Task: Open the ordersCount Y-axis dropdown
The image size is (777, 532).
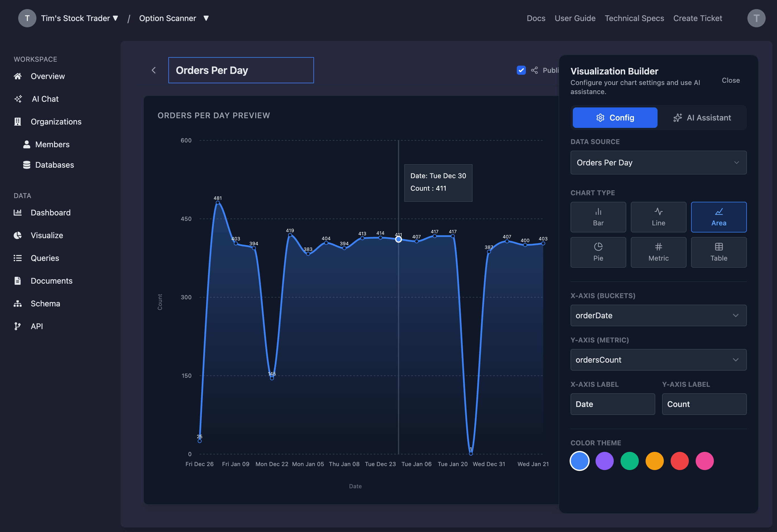Action: point(658,360)
